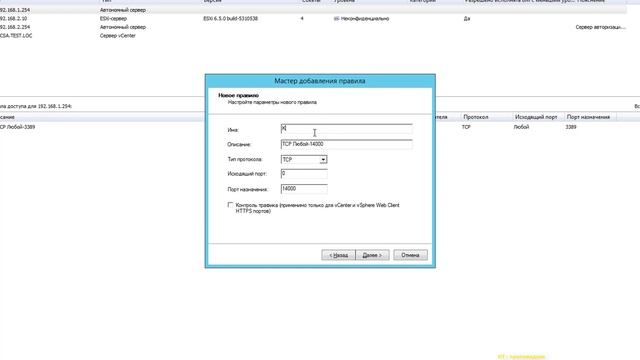Click the 3389 destination port cell
Image resolution: width=640 pixels, height=360 pixels.
pos(571,127)
